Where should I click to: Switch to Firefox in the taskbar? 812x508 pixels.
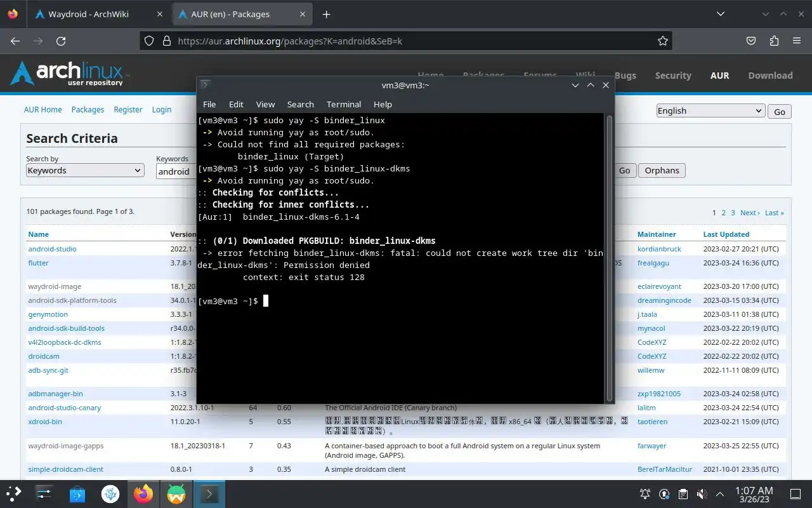tap(143, 493)
